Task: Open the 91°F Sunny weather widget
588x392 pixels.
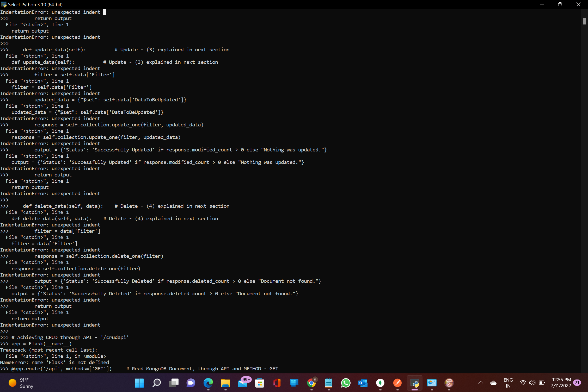Action: (21, 383)
